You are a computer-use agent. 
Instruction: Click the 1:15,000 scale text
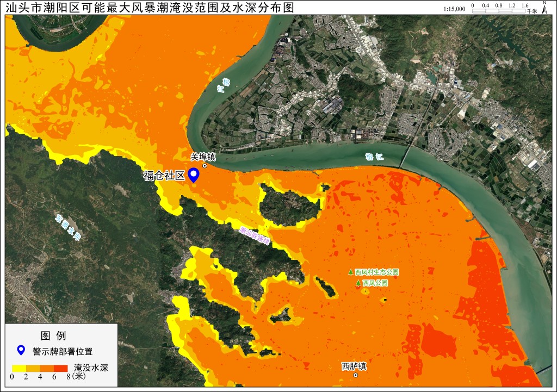454,9
